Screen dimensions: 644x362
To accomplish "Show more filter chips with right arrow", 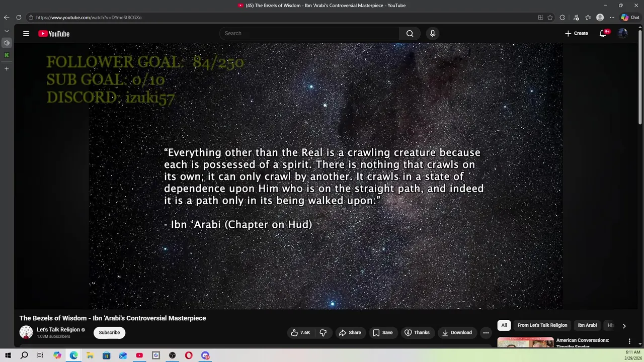I will point(624,326).
